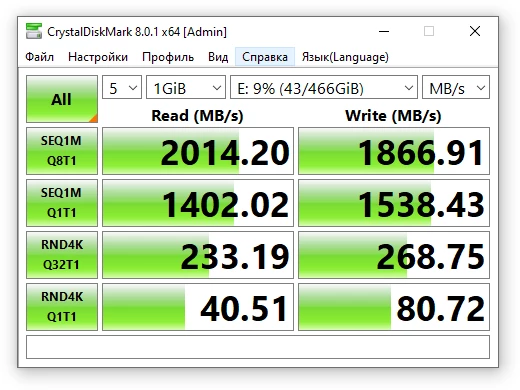This screenshot has height=390, width=520.
Task: Open the Настройки menu
Action: 98,57
